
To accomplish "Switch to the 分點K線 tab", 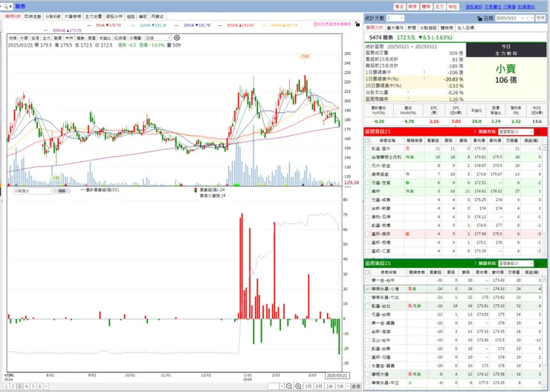I will point(53,16).
